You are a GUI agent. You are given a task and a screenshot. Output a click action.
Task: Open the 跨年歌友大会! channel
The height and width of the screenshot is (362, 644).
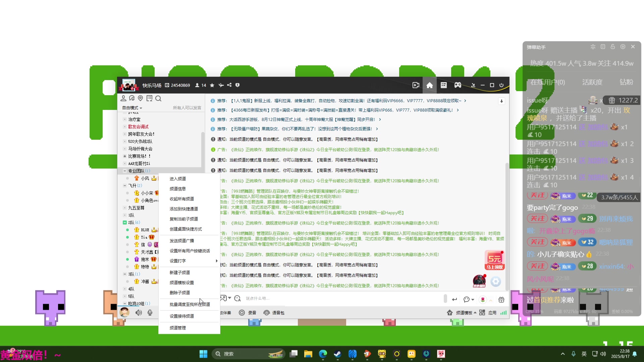tap(141, 134)
